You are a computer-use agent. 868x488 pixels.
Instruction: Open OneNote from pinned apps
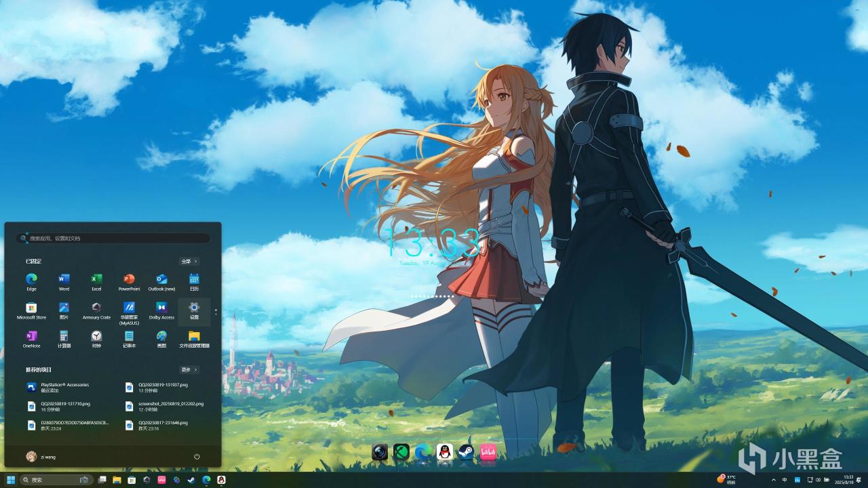[31, 340]
